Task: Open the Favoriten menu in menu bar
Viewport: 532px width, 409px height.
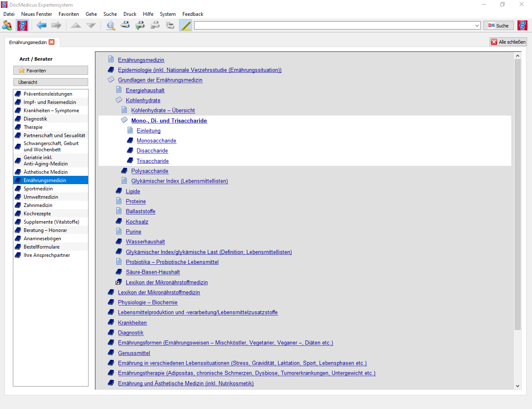Action: (x=69, y=14)
